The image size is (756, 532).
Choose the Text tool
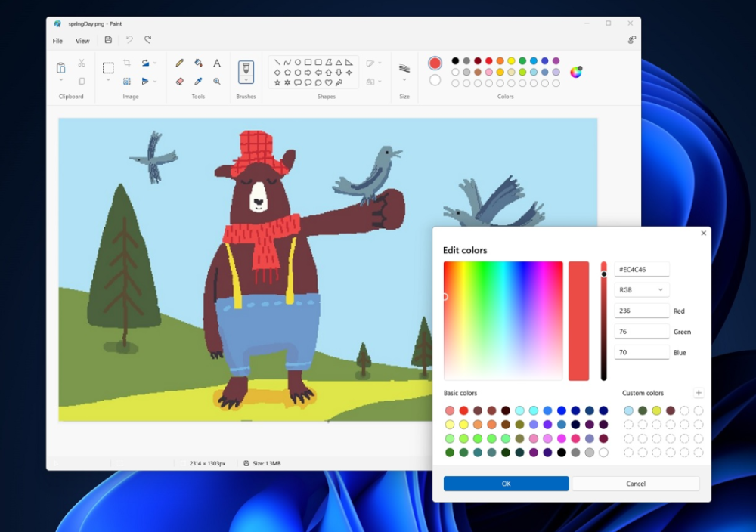[x=217, y=63]
